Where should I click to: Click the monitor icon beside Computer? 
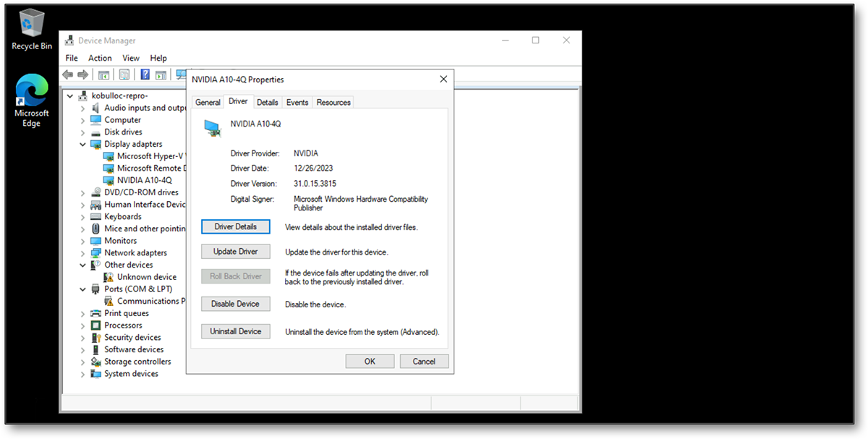[x=96, y=120]
